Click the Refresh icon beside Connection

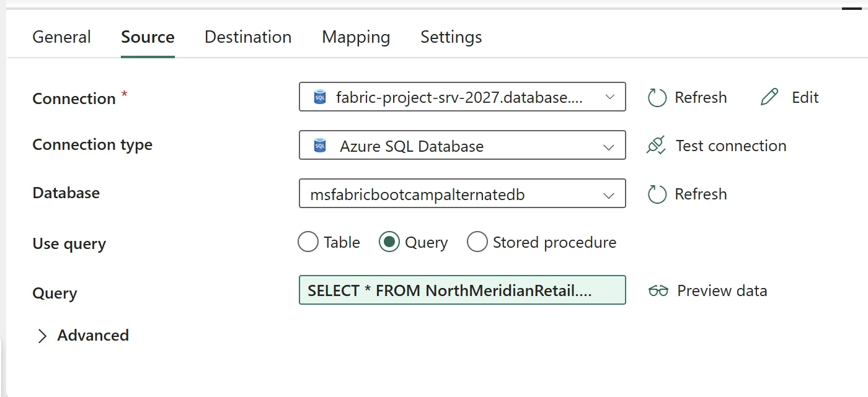click(x=657, y=97)
